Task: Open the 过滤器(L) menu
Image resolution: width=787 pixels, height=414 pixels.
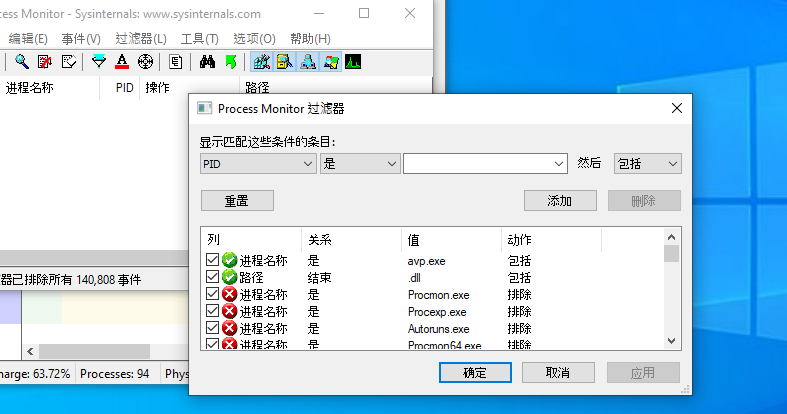Action: (x=141, y=39)
